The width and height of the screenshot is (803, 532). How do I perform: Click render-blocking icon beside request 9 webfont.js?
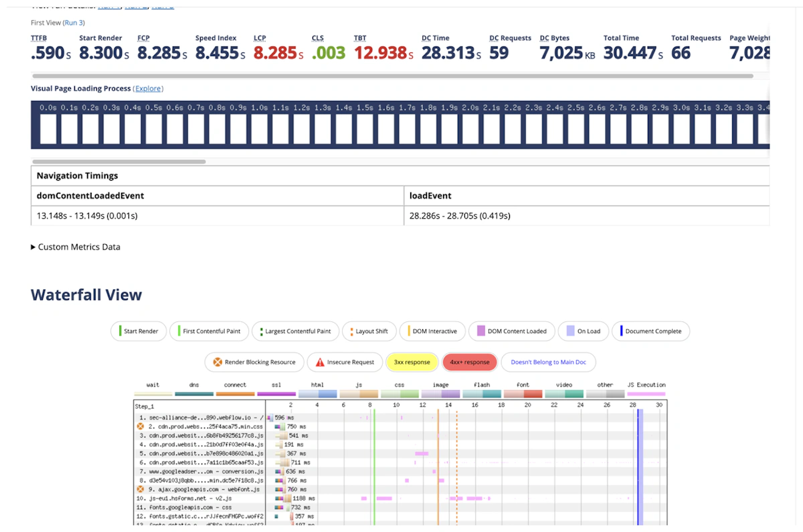[x=141, y=489]
